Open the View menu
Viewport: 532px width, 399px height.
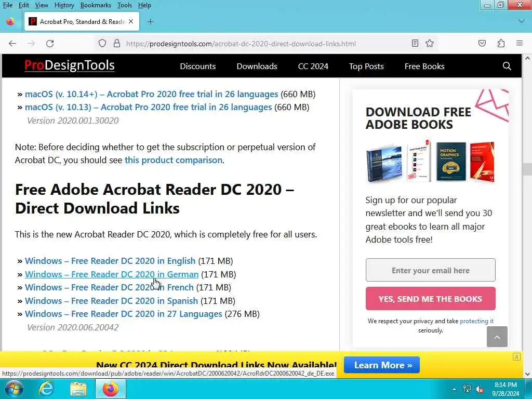pyautogui.click(x=42, y=5)
